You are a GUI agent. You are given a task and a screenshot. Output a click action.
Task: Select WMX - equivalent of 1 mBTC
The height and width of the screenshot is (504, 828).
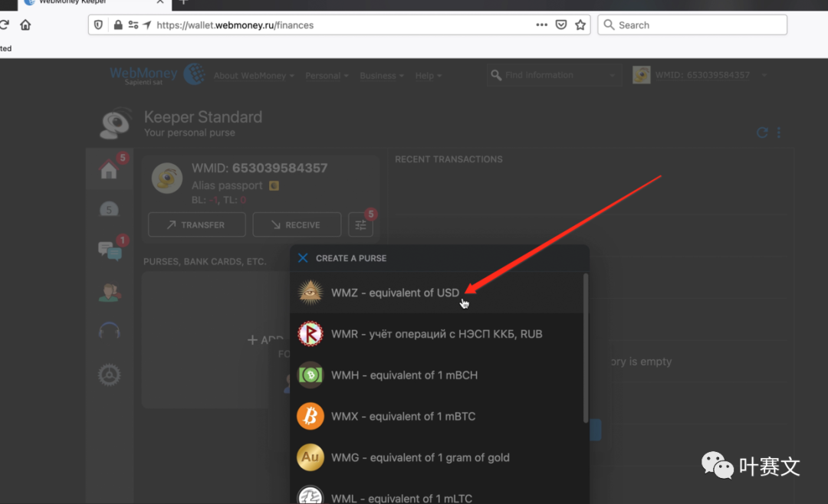click(x=402, y=417)
